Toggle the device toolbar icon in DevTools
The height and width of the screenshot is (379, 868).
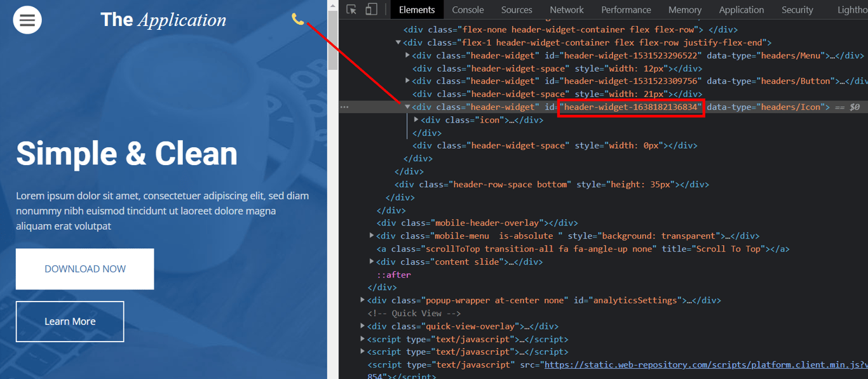click(x=371, y=10)
